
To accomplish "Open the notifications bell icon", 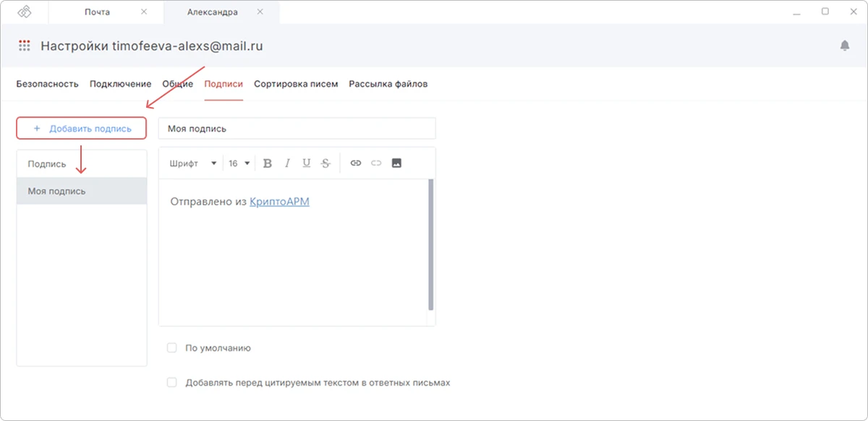I will [844, 46].
